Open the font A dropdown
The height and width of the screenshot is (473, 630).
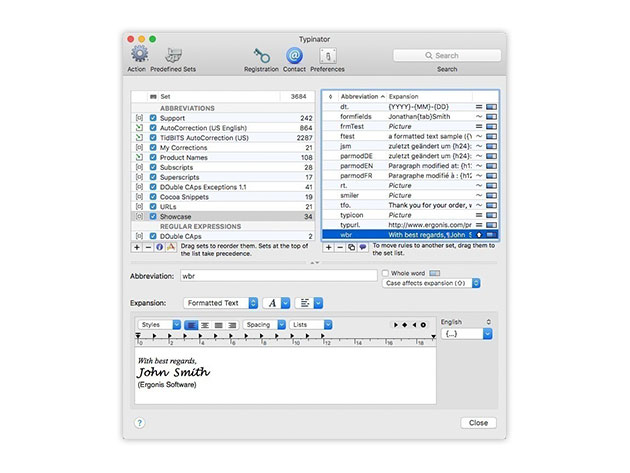pos(276,303)
